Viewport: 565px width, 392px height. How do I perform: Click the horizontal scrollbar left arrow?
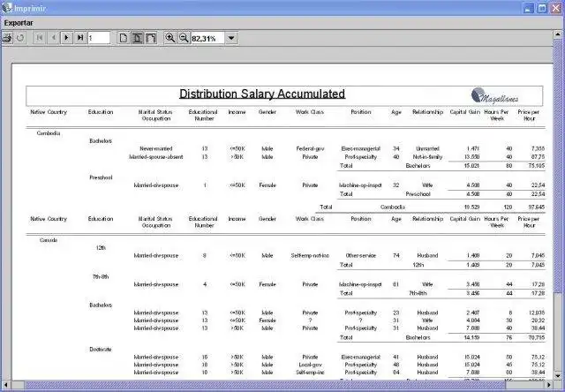pos(6,385)
